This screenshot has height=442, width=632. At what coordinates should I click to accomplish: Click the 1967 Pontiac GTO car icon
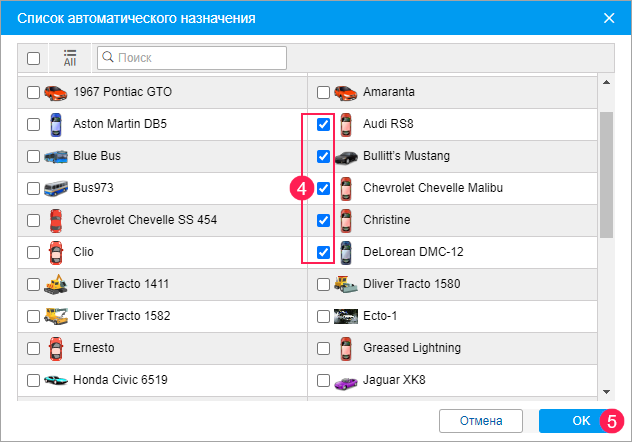pos(56,92)
